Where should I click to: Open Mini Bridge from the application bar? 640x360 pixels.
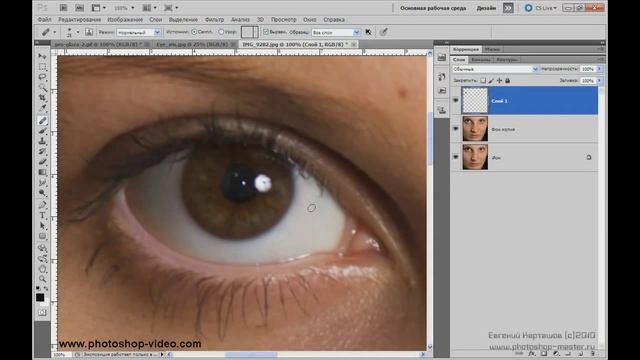(x=80, y=8)
